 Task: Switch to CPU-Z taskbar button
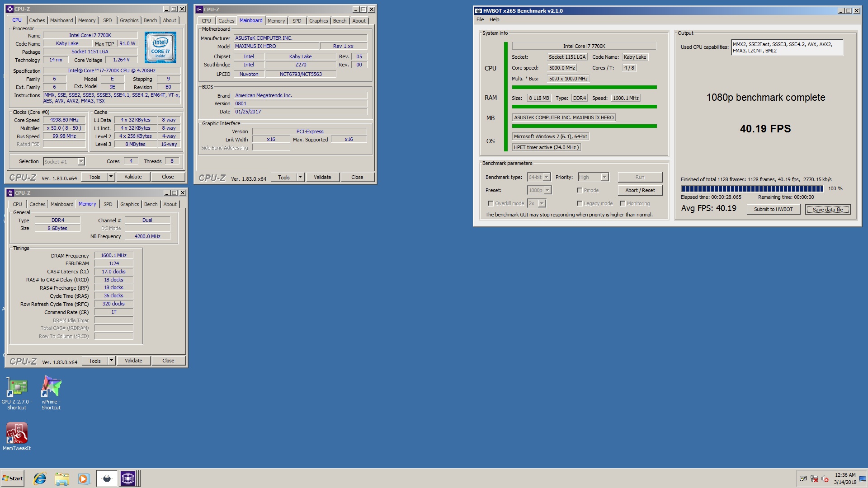tap(128, 479)
